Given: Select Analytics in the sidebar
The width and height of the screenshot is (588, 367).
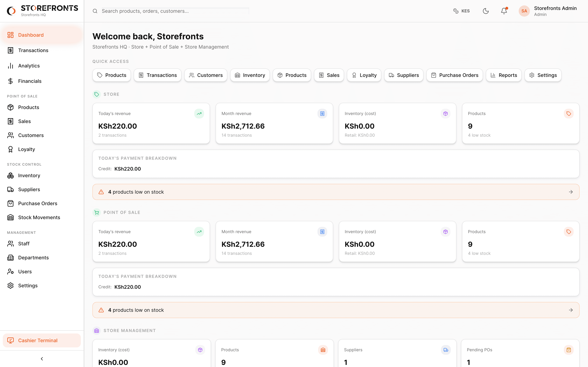Looking at the screenshot, I should pyautogui.click(x=29, y=66).
